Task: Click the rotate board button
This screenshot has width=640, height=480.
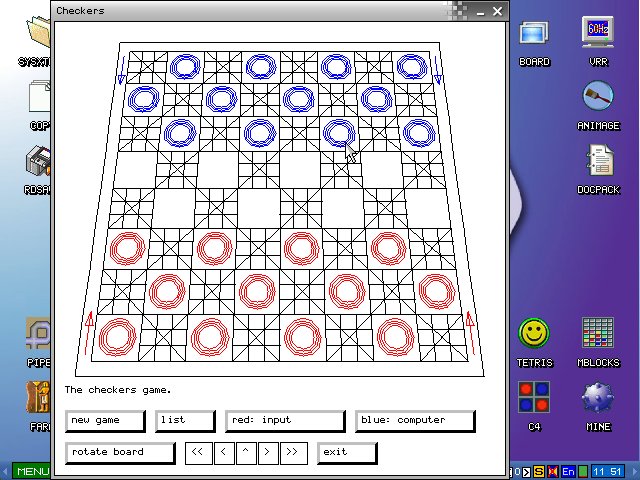Action: 120,452
